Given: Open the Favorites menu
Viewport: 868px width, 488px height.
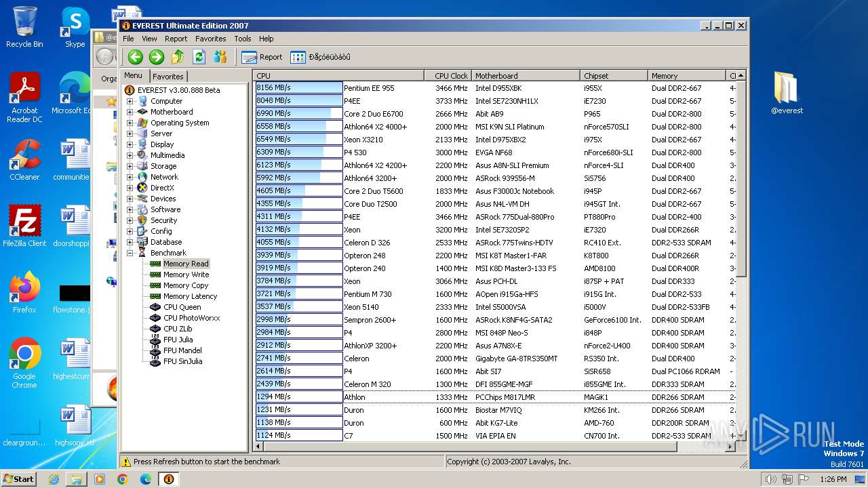Looking at the screenshot, I should pos(210,39).
